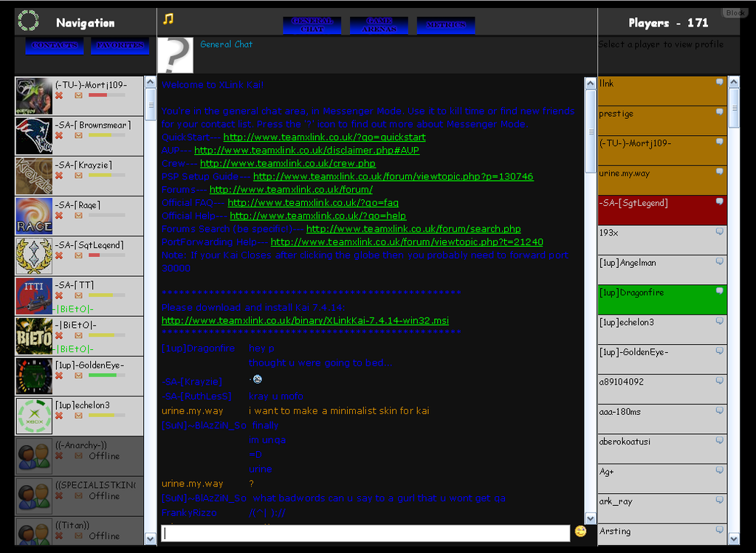The height and width of the screenshot is (553, 756).
Task: Click the Block button
Action: coord(735,13)
